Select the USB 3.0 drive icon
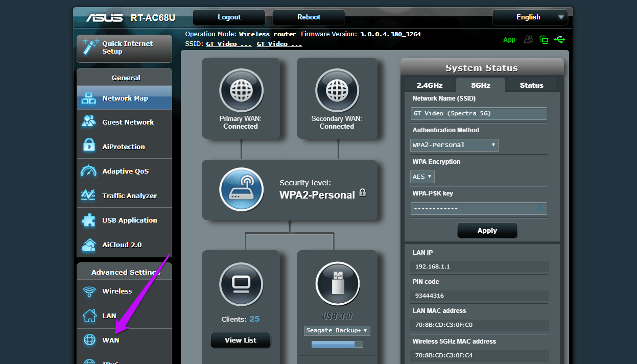 coord(337,284)
